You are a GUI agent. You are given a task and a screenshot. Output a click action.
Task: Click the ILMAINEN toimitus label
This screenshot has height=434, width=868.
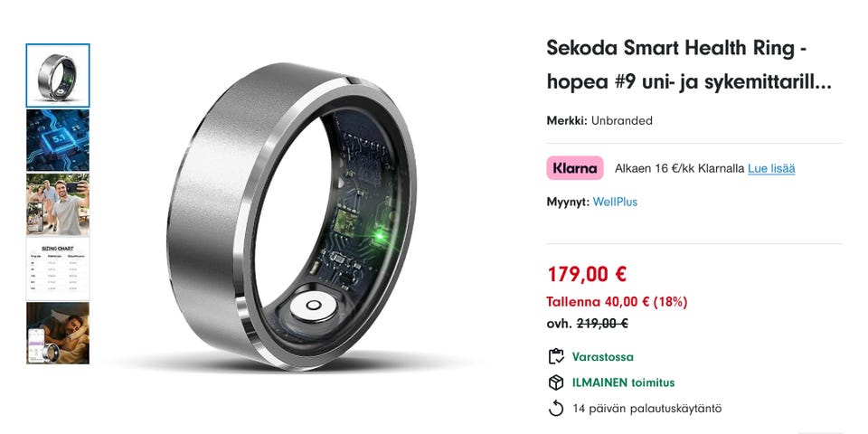[623, 382]
